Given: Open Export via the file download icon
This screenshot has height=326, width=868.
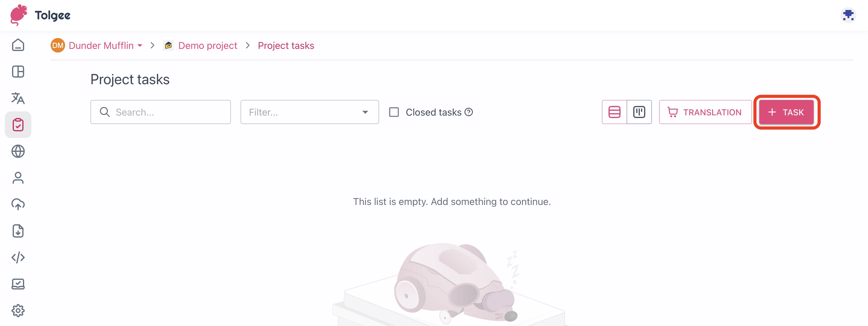Looking at the screenshot, I should pyautogui.click(x=18, y=231).
